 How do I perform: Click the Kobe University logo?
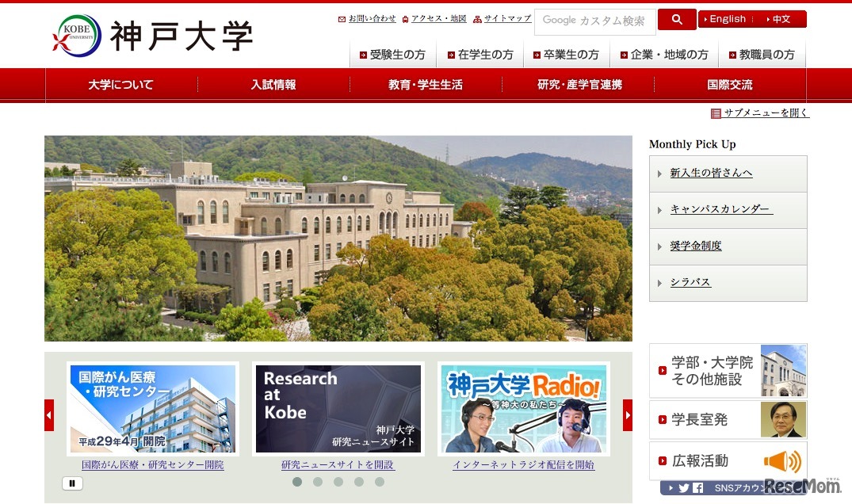[151, 34]
